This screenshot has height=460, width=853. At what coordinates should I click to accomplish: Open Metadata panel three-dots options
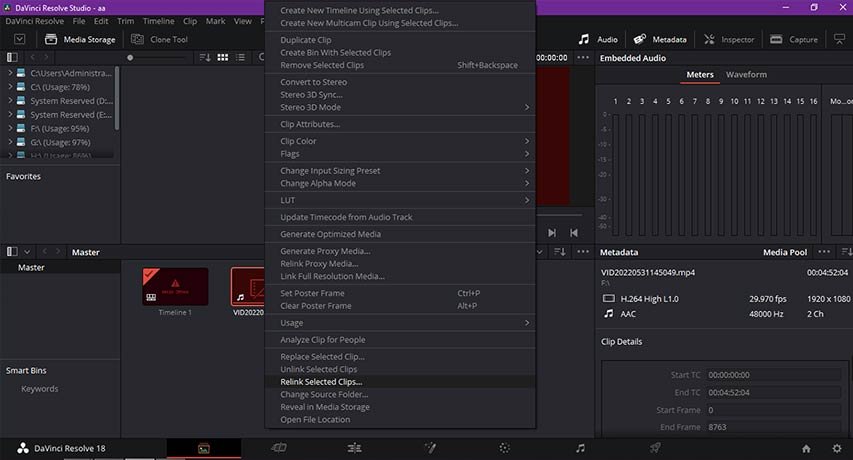tap(824, 252)
